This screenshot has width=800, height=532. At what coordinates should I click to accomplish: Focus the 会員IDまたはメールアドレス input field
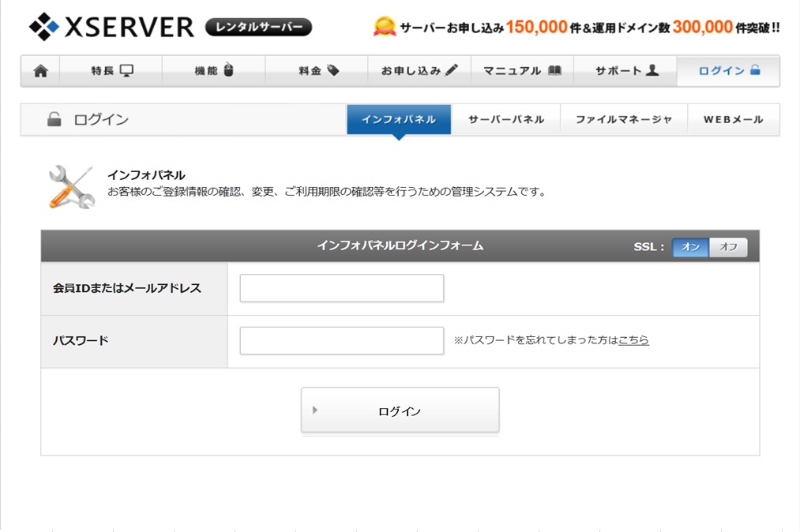click(x=342, y=288)
